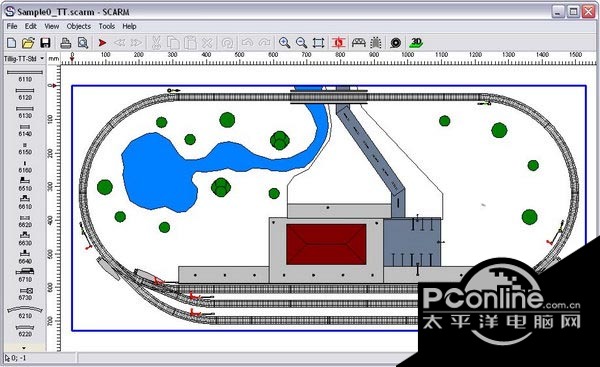Screen dimensions: 600x367
Task: Zoom in with the magnifier plus icon
Action: (284, 42)
